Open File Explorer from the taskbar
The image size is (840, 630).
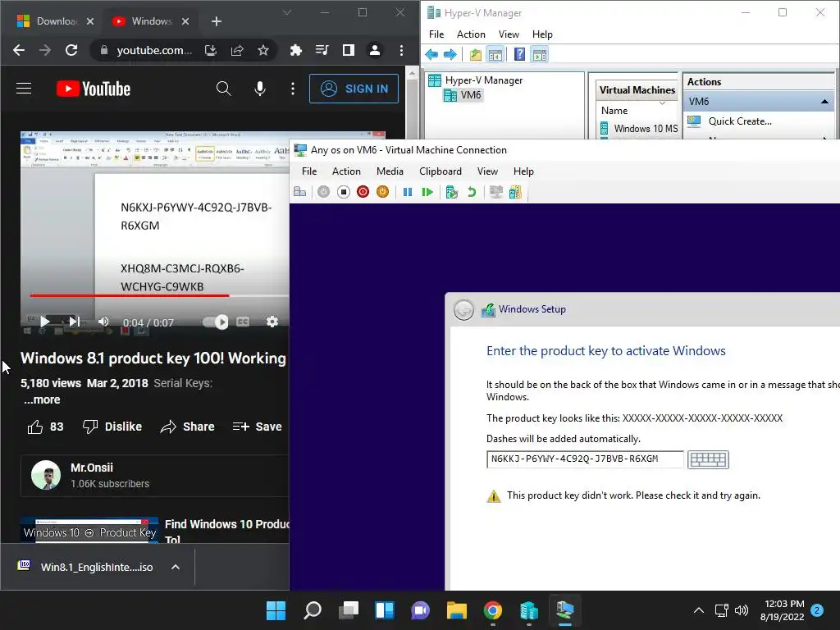point(456,610)
